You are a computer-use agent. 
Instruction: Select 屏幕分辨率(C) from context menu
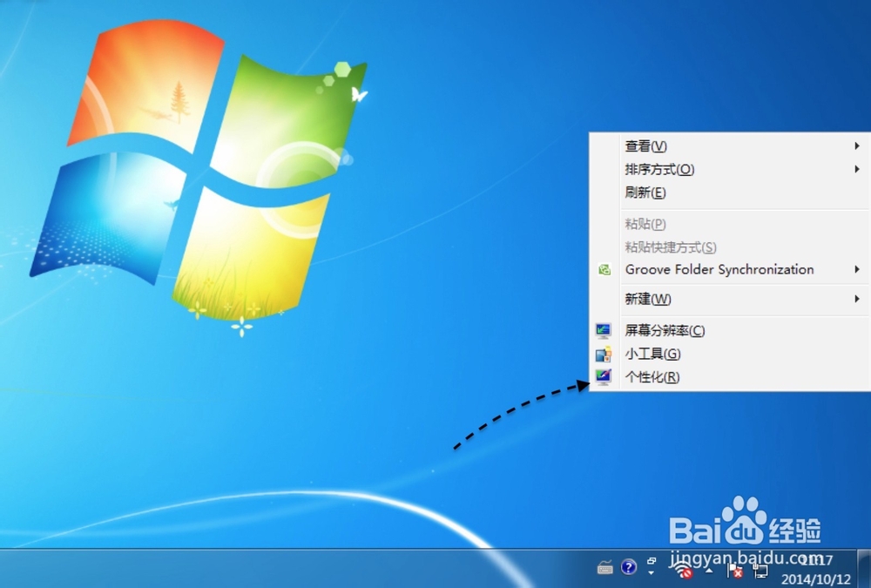pos(729,331)
